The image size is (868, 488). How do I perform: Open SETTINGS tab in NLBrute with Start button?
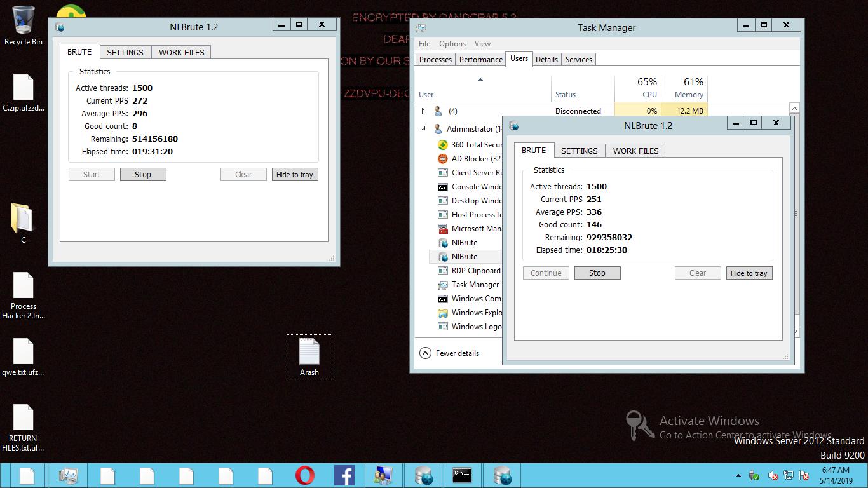click(x=125, y=52)
